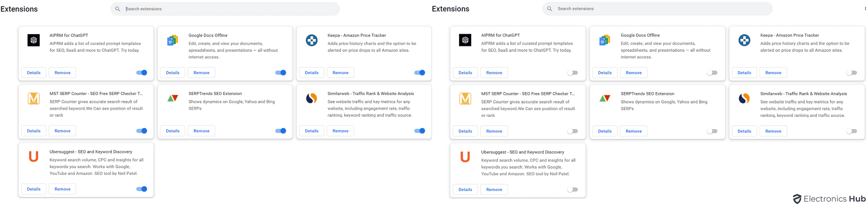Viewport: 868px width, 205px height.
Task: Click the magnifier icon in the left search bar
Action: click(118, 9)
